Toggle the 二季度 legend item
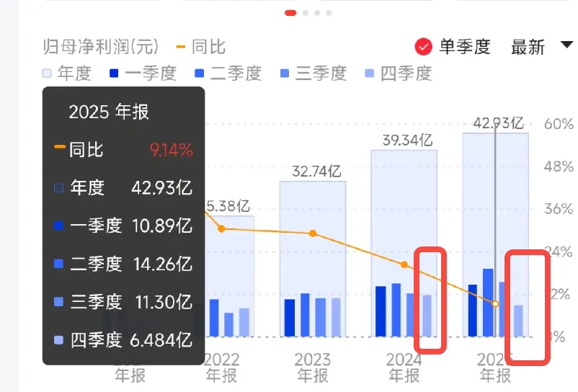Viewport: 578px width, 392px height. click(x=228, y=73)
